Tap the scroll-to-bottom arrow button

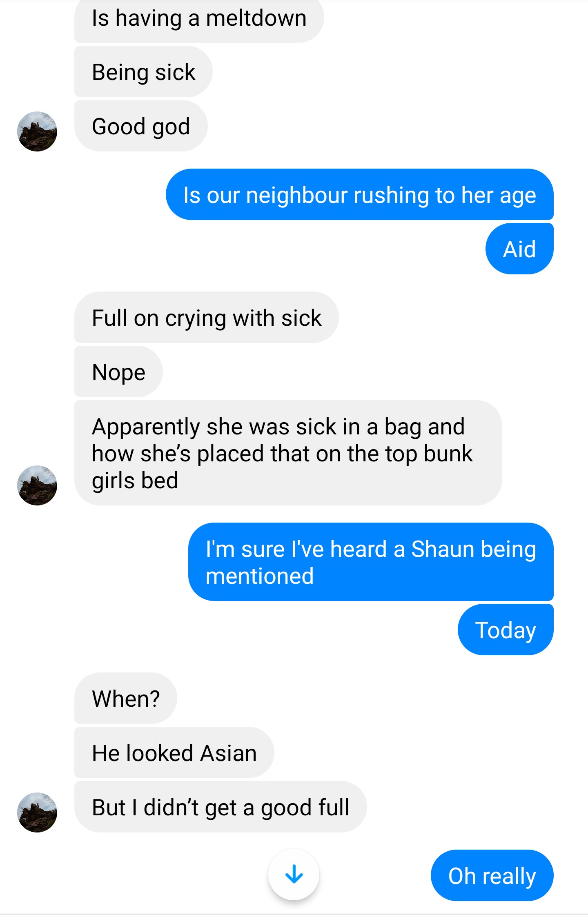(x=294, y=874)
